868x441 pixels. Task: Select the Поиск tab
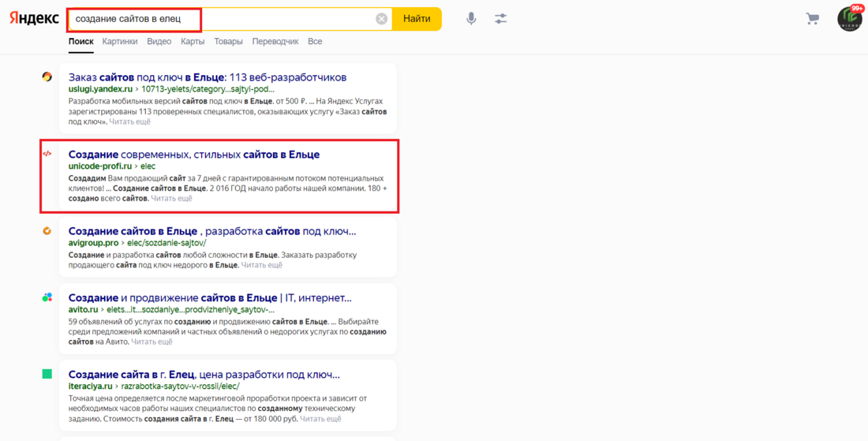click(80, 42)
